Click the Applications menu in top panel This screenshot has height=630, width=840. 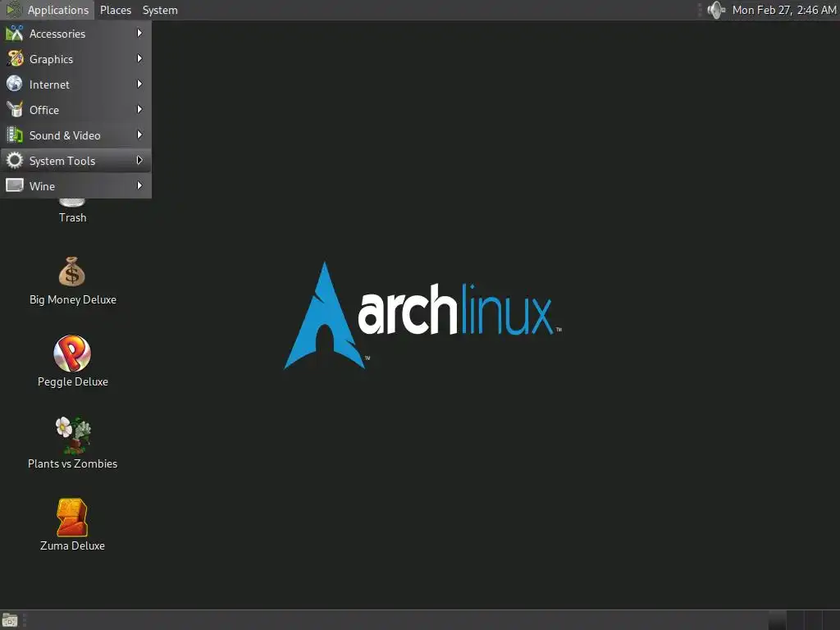pyautogui.click(x=47, y=10)
